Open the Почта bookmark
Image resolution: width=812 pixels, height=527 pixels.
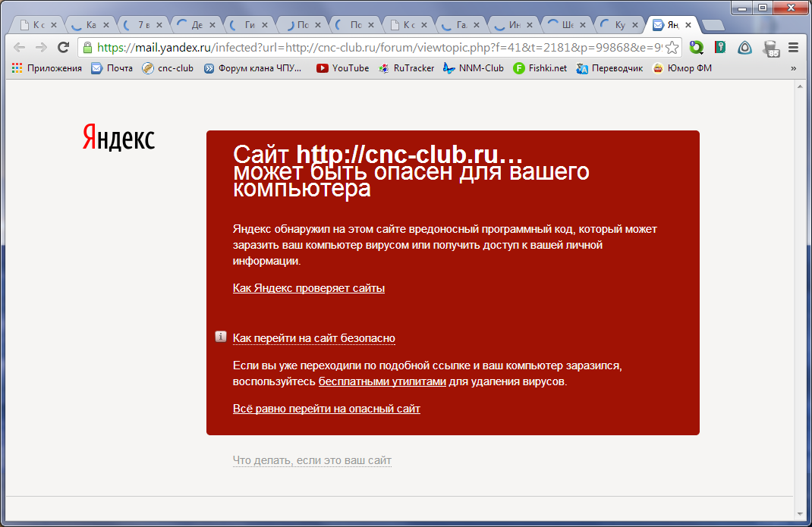click(112, 67)
